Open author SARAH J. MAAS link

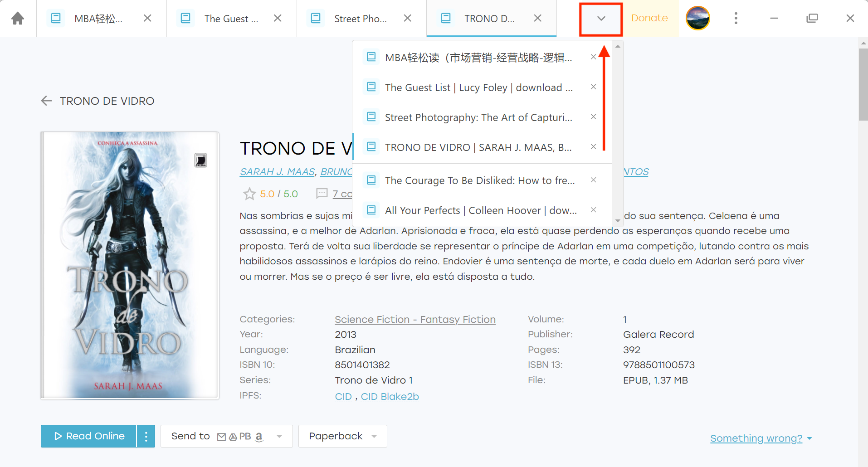(277, 172)
